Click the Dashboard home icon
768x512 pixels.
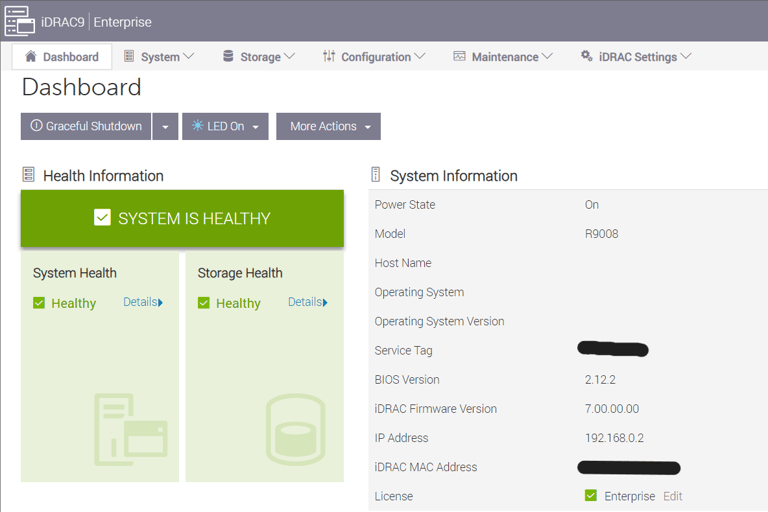click(30, 56)
